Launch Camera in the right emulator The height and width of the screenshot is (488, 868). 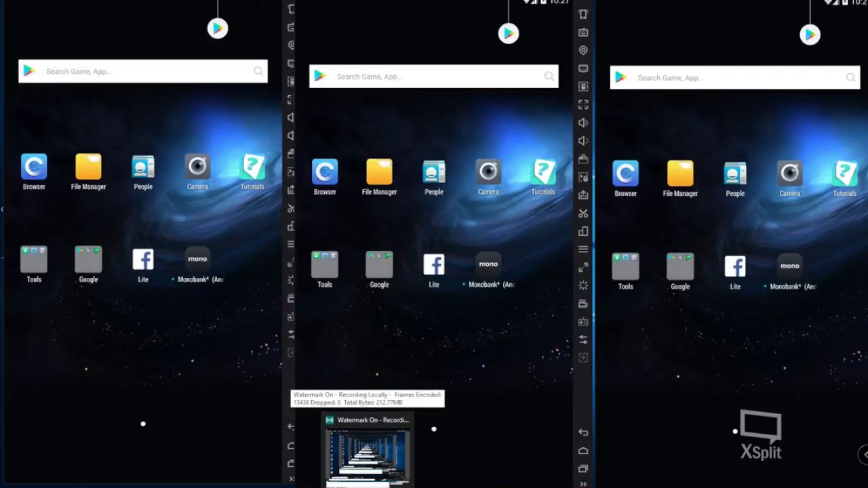pyautogui.click(x=789, y=174)
